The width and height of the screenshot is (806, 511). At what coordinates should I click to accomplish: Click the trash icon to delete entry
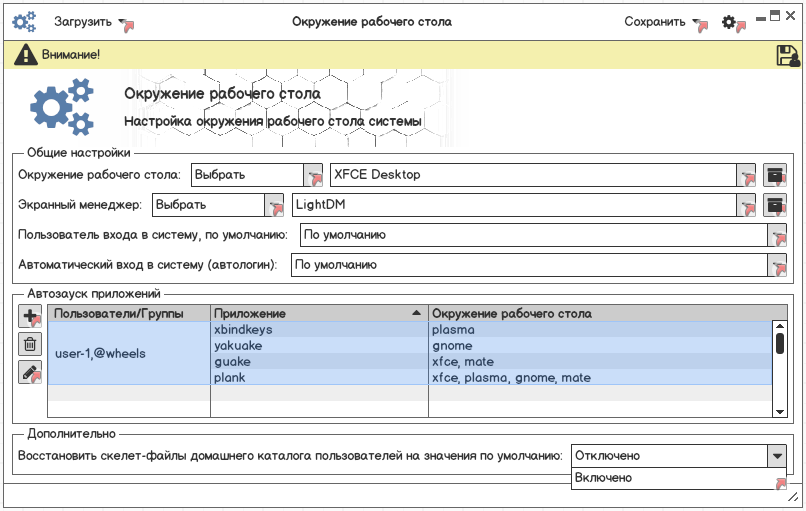pyautogui.click(x=31, y=345)
